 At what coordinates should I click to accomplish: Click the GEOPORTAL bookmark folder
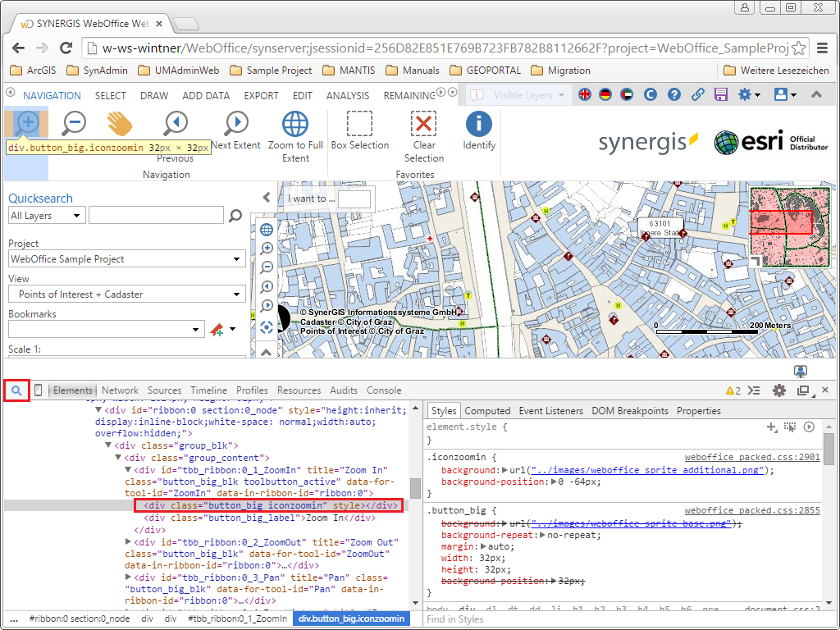click(x=492, y=71)
